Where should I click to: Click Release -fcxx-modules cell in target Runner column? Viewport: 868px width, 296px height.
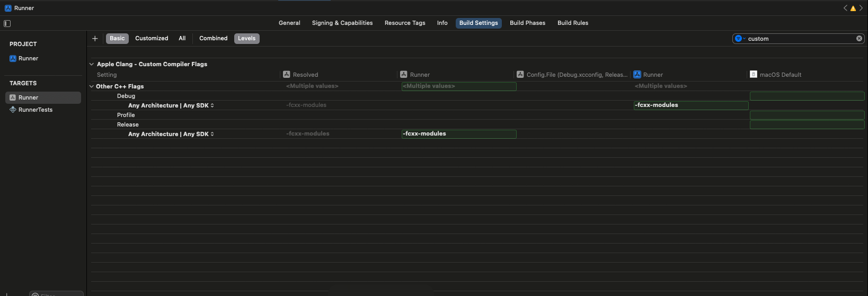tap(459, 134)
